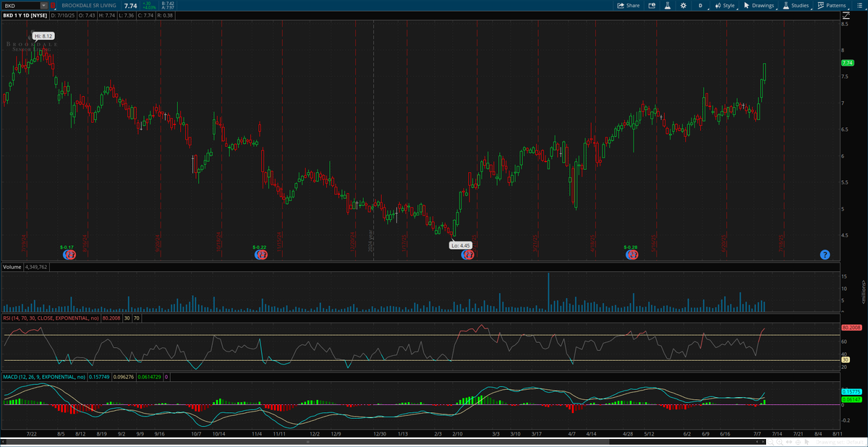
Task: Select the MACD (12, 26, 9, EXPONENTIAL, no) label
Action: click(44, 377)
